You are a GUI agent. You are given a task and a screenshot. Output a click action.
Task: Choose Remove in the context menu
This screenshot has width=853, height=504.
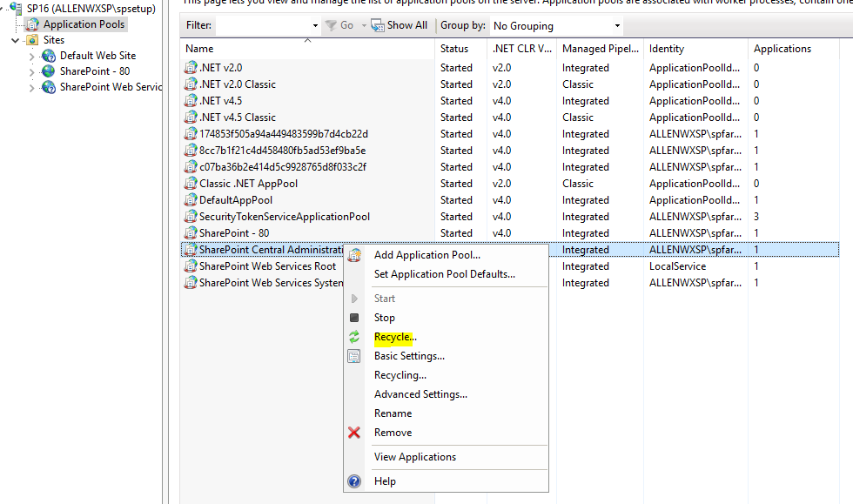click(393, 433)
